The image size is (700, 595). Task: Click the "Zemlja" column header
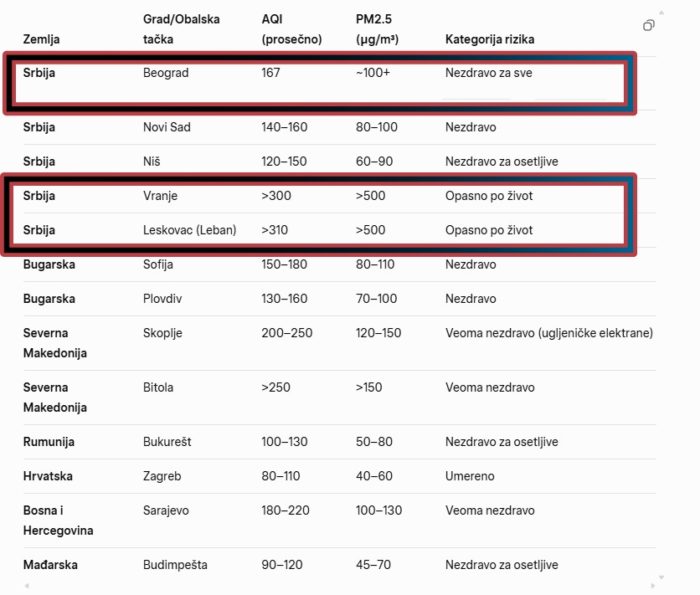(41, 39)
